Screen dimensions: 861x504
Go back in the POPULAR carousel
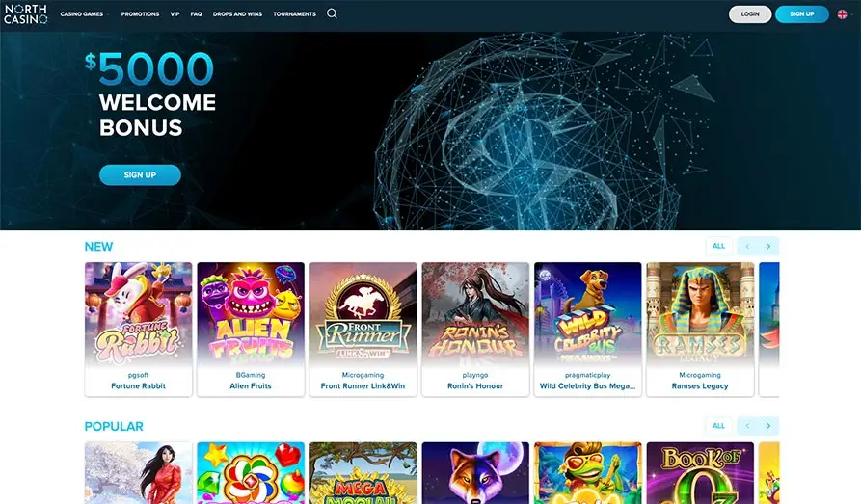(747, 426)
